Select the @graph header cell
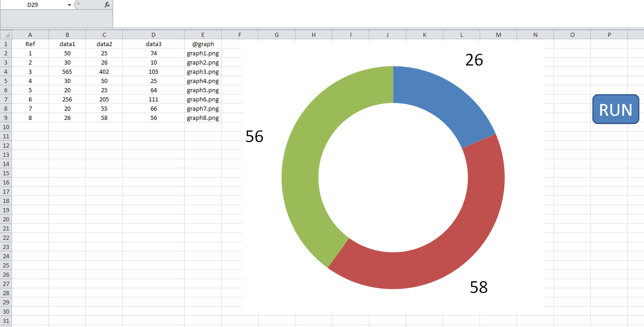 (x=203, y=44)
